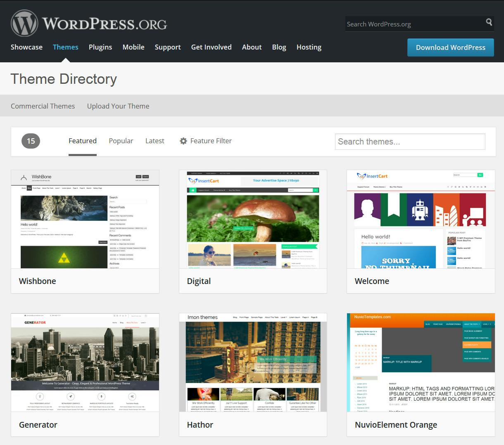This screenshot has width=504, height=445.
Task: Go to the Mobile menu item
Action: point(133,47)
